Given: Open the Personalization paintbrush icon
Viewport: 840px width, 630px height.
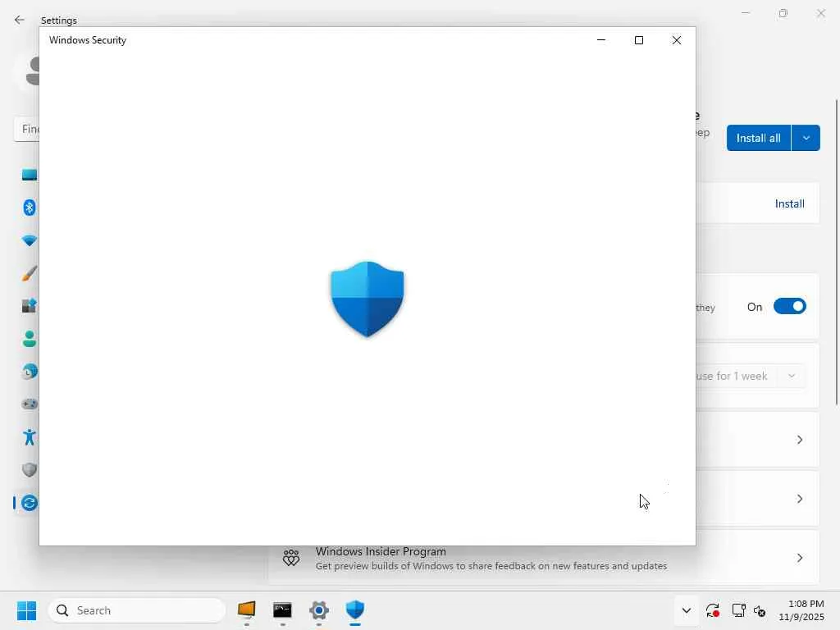Looking at the screenshot, I should pyautogui.click(x=30, y=273).
